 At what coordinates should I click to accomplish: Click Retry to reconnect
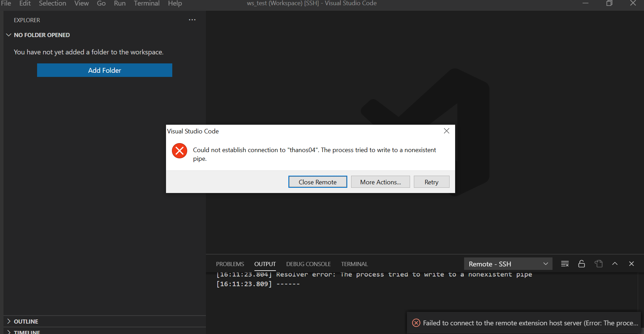pos(432,182)
